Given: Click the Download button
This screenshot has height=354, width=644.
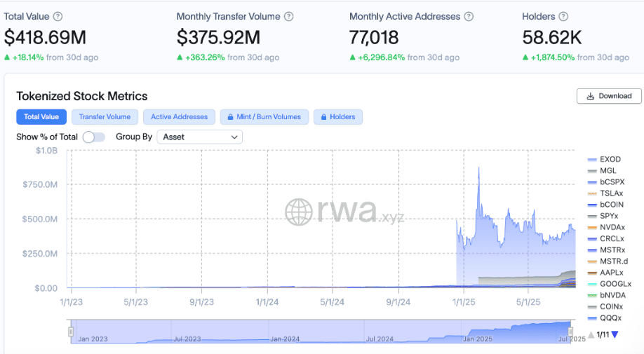Looking at the screenshot, I should tap(609, 96).
